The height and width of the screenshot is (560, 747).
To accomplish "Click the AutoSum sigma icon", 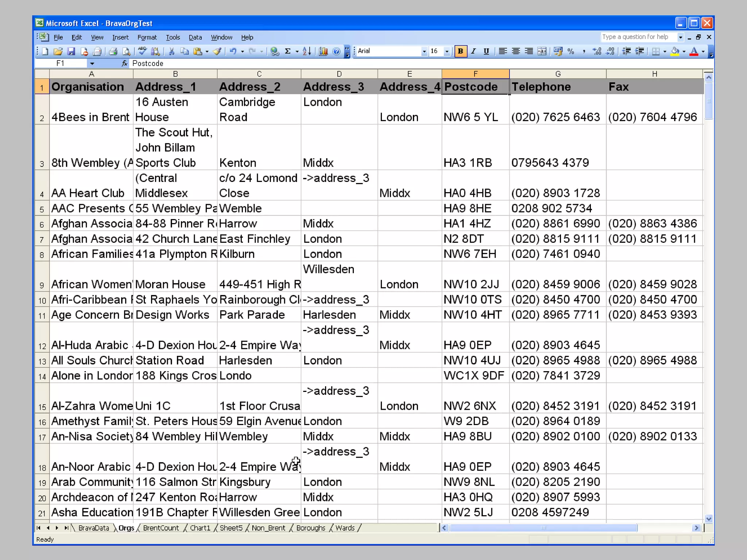I will (287, 51).
